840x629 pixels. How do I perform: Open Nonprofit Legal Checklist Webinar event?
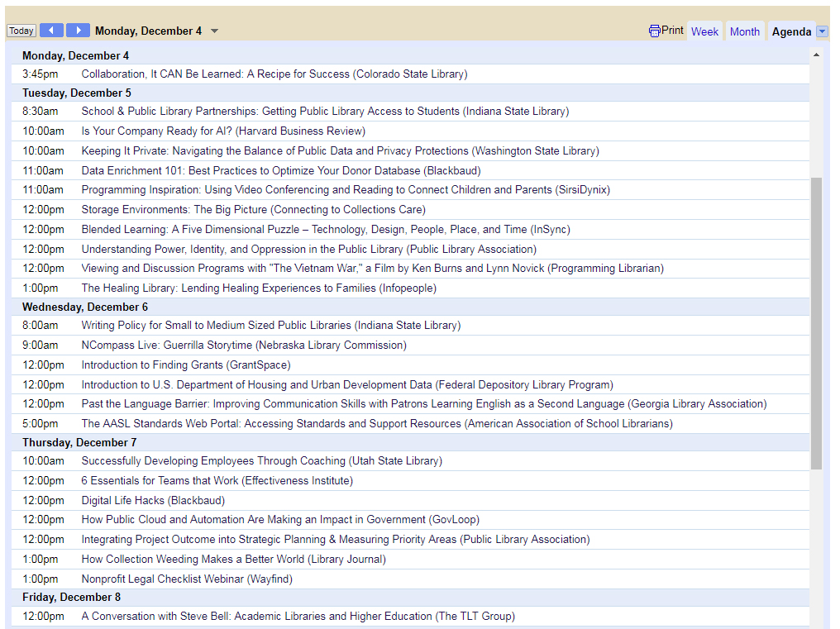tap(187, 579)
